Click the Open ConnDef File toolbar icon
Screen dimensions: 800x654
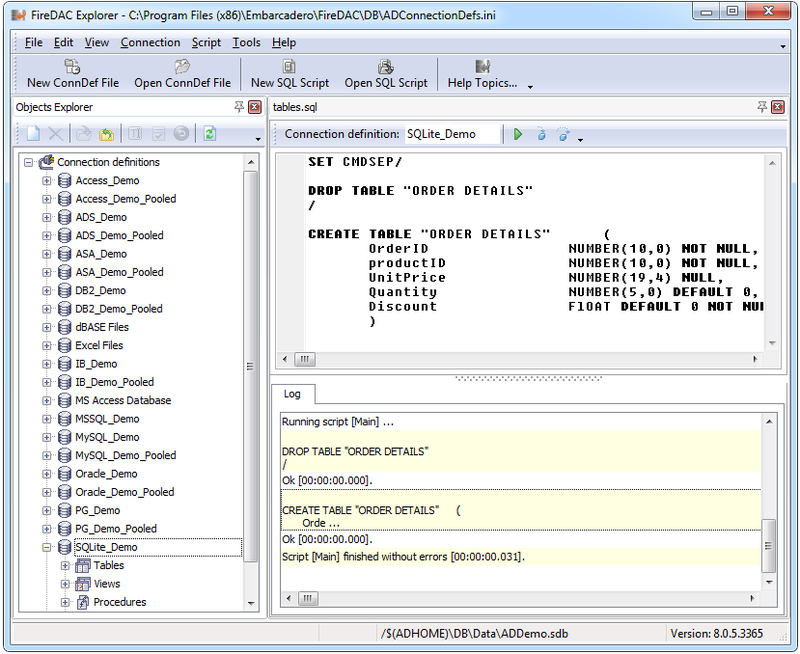(x=182, y=66)
